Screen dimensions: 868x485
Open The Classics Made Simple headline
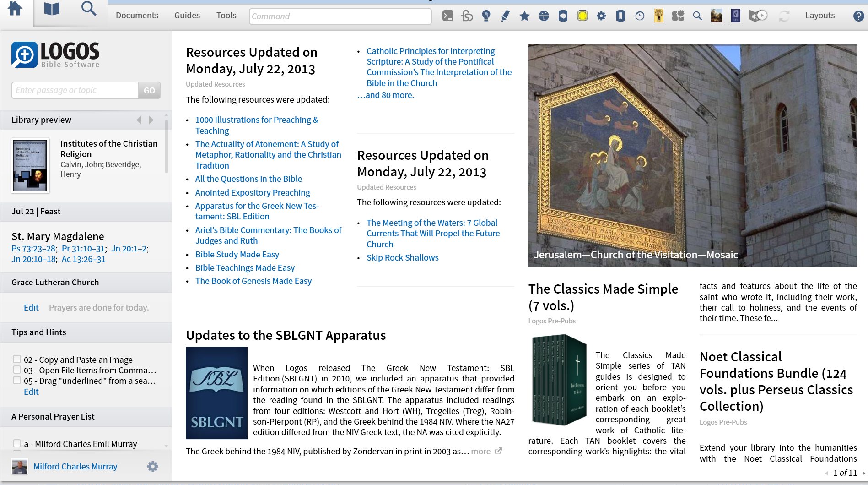pyautogui.click(x=603, y=297)
